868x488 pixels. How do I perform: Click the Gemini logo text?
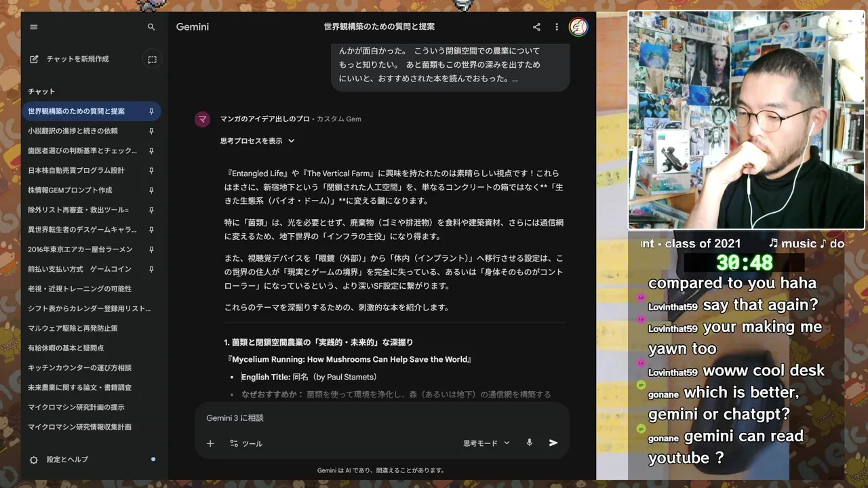pos(193,27)
